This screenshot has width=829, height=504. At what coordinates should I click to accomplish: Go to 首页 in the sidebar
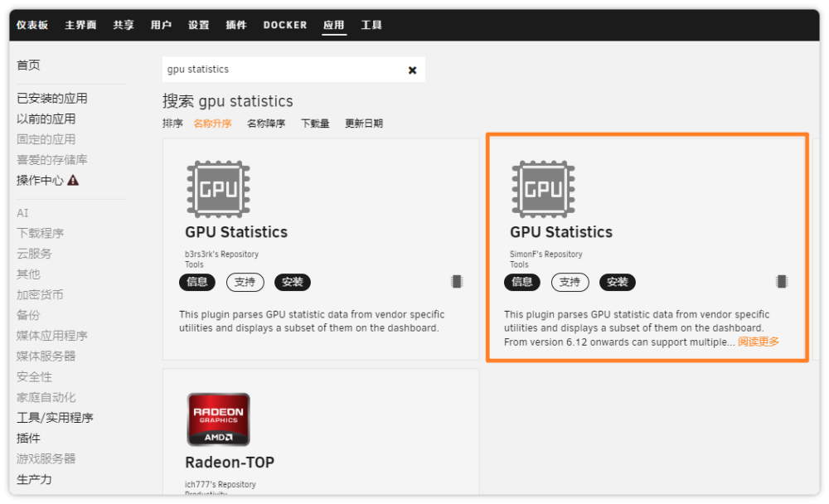tap(28, 65)
